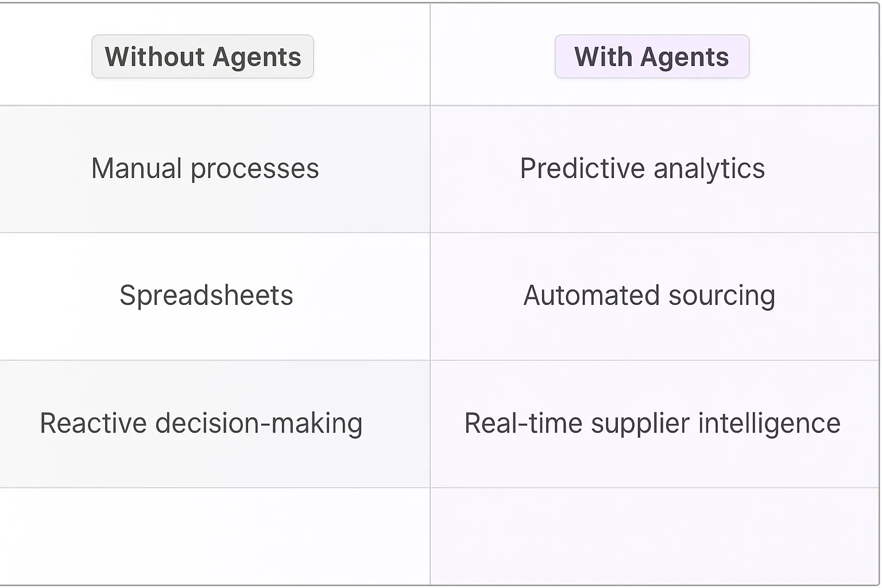The width and height of the screenshot is (882, 588).
Task: Select the "Spreadsheets" table cell
Action: [x=206, y=296]
